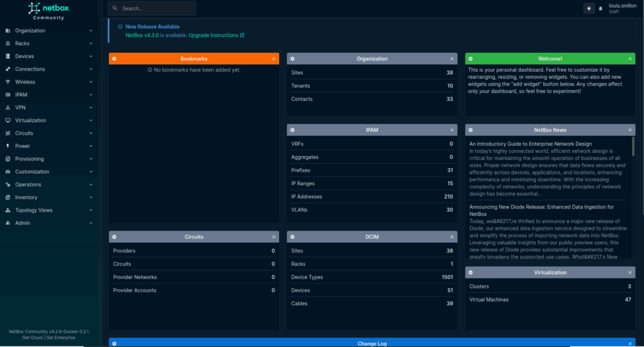Expand the Racks menu chevron
The image size is (644, 347).
click(x=91, y=43)
